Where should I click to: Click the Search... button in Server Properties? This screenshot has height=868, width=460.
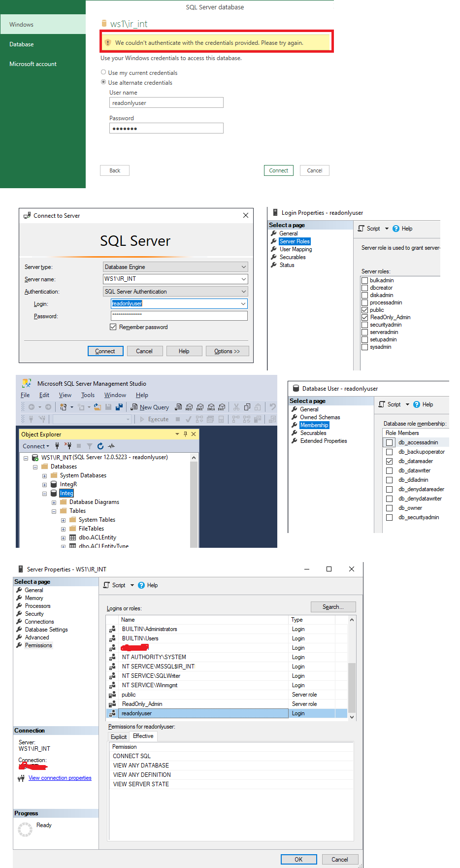pos(333,607)
